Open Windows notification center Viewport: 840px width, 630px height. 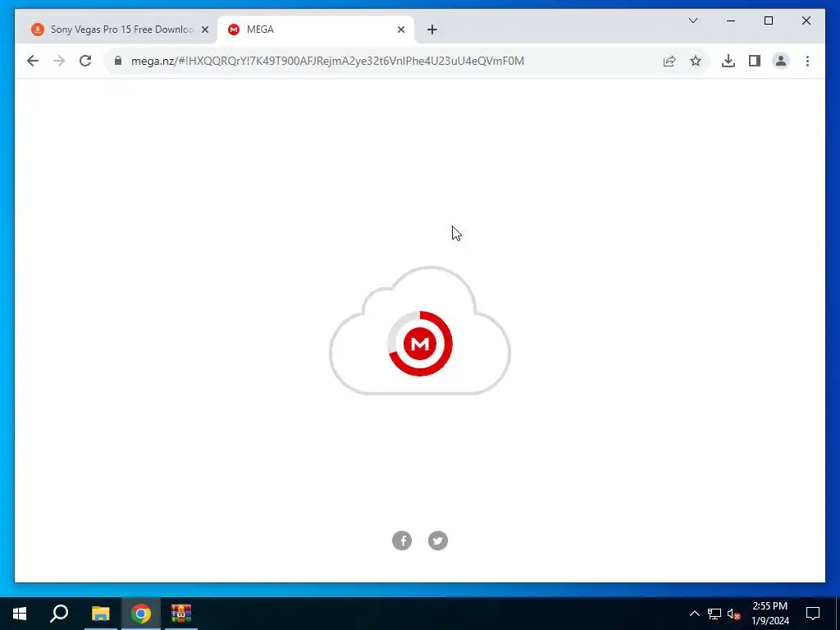click(813, 614)
